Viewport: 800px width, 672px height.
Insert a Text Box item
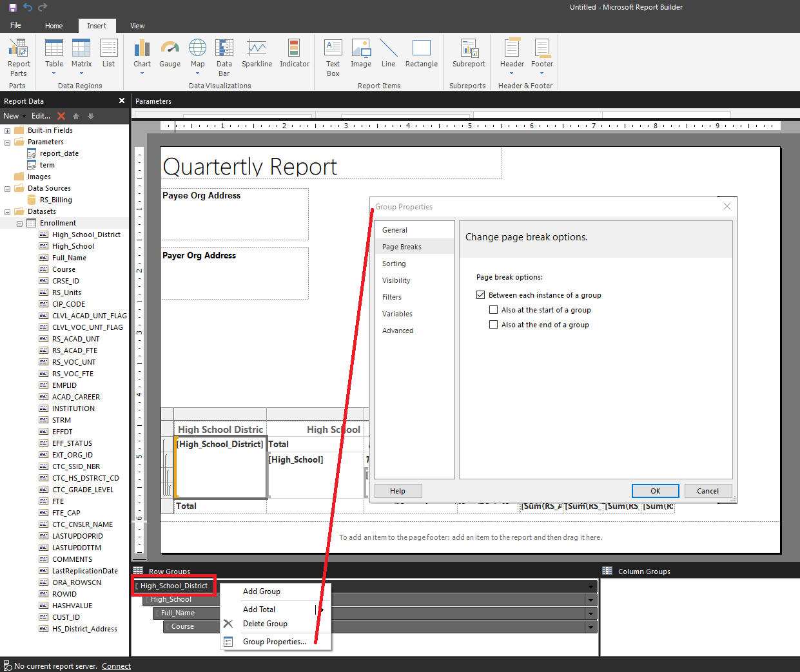click(333, 57)
